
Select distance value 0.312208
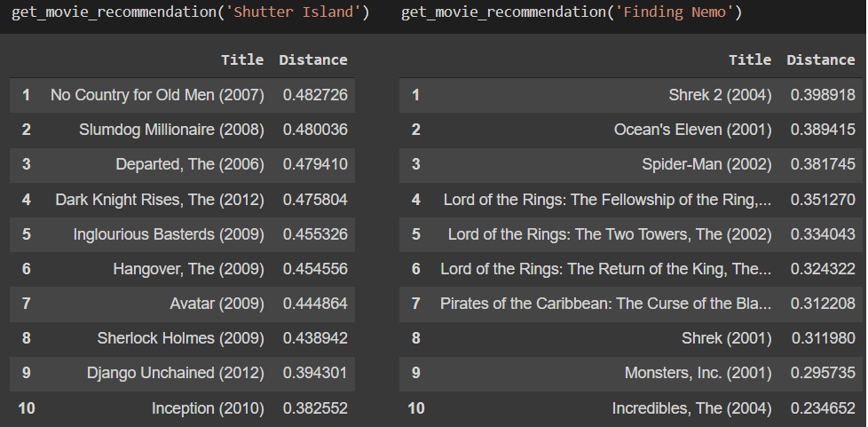pyautogui.click(x=823, y=304)
